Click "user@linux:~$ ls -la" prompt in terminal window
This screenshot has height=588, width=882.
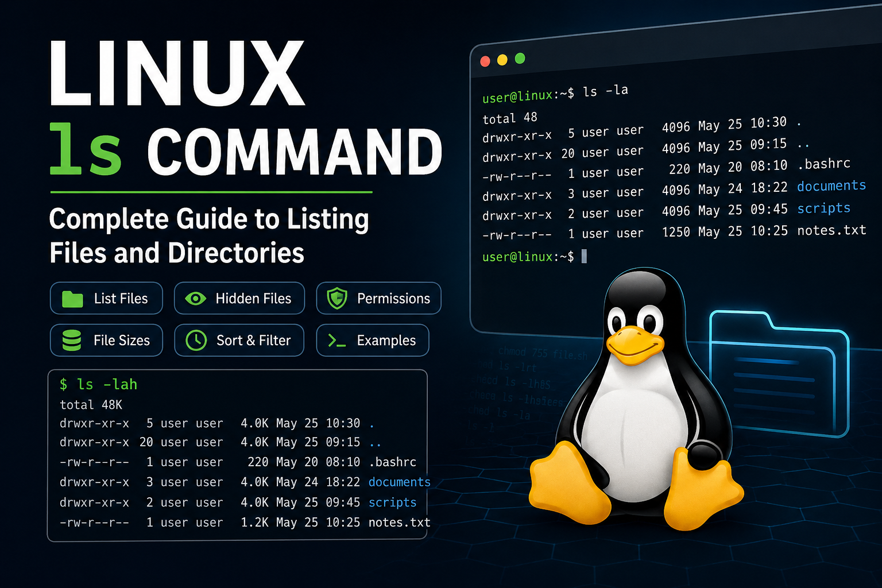(x=555, y=94)
